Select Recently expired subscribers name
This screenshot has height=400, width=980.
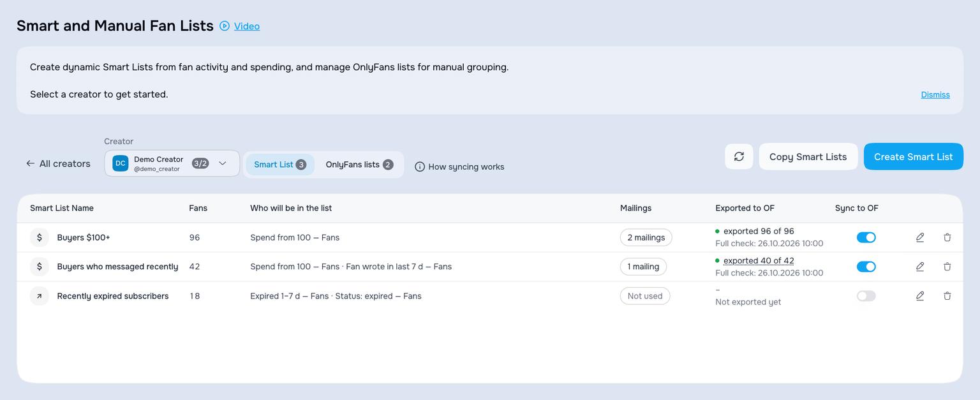coord(113,296)
